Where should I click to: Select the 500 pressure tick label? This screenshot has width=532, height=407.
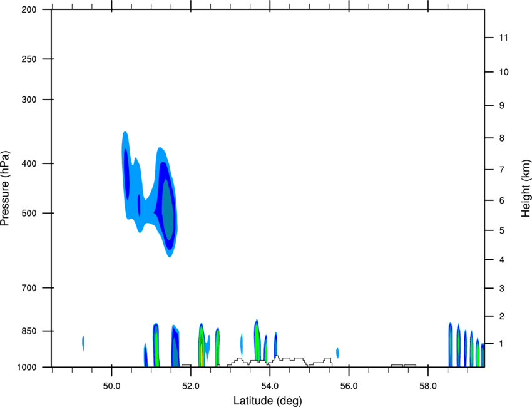[x=29, y=213]
